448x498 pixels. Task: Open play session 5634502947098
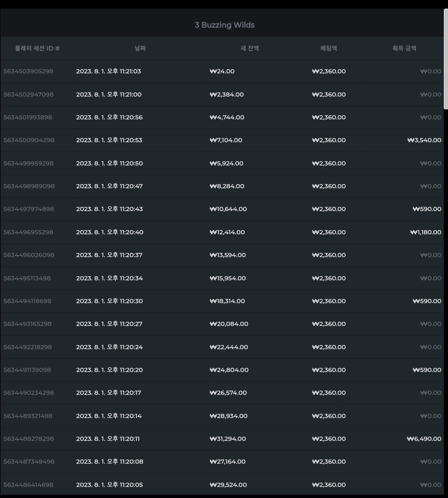point(28,95)
